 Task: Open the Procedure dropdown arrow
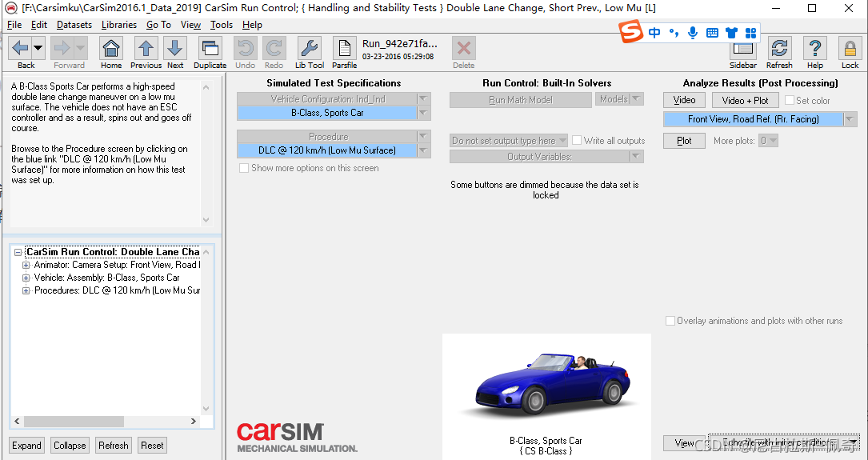pyautogui.click(x=423, y=136)
